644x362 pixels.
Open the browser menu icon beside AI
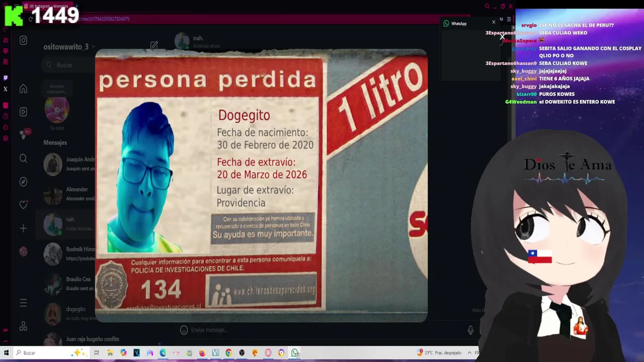[x=509, y=19]
